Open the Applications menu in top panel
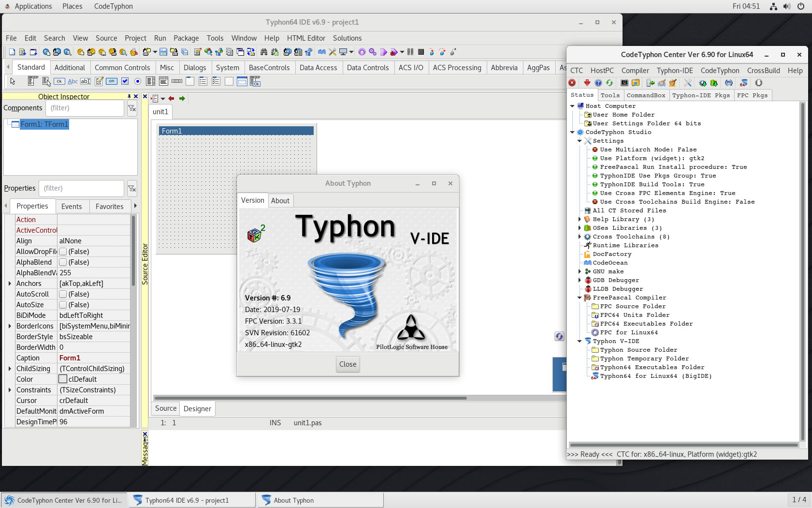This screenshot has width=812, height=508. (33, 6)
